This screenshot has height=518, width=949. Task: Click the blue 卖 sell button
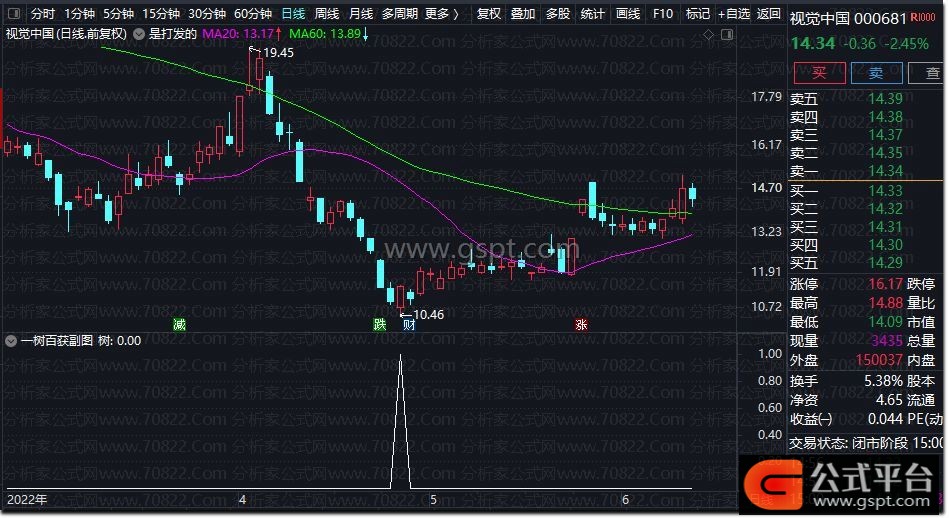pyautogui.click(x=876, y=73)
